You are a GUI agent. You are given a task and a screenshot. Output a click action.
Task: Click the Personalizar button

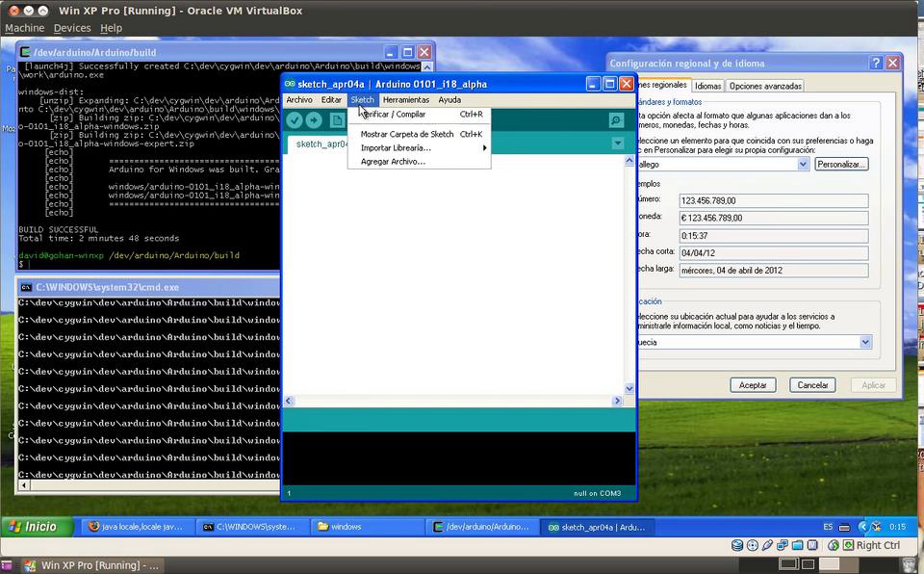point(841,164)
